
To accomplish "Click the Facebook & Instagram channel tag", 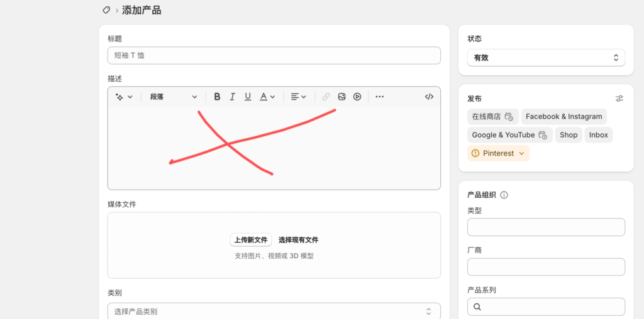I will (564, 116).
